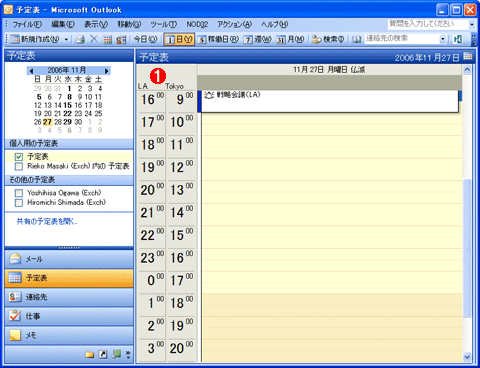Select date 27 in mini calendar
Image resolution: width=480 pixels, height=368 pixels.
click(47, 122)
